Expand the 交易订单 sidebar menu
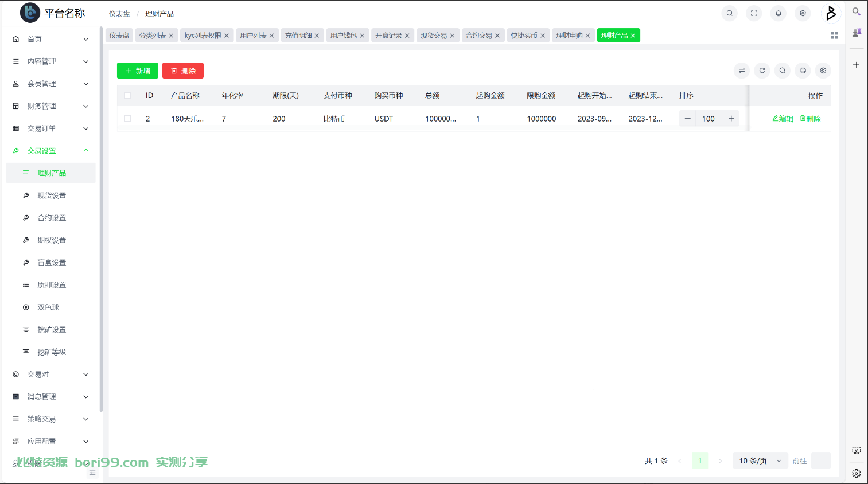The height and width of the screenshot is (484, 868). point(51,128)
